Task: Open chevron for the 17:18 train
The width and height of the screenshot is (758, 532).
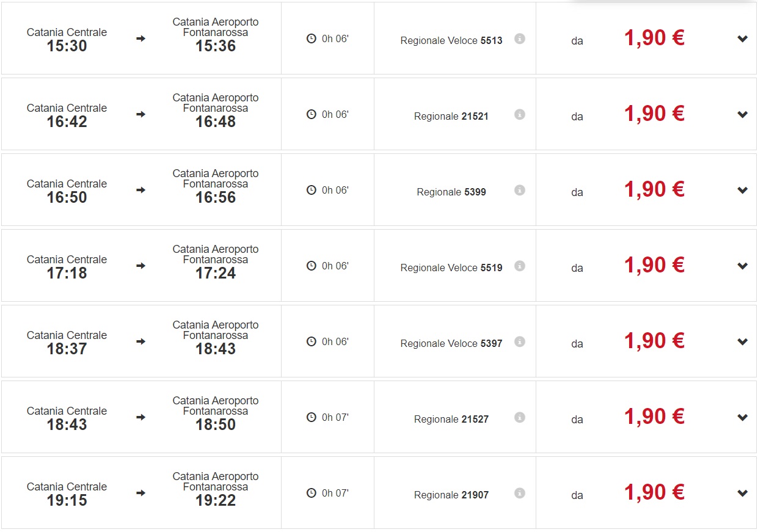Action: coord(742,266)
